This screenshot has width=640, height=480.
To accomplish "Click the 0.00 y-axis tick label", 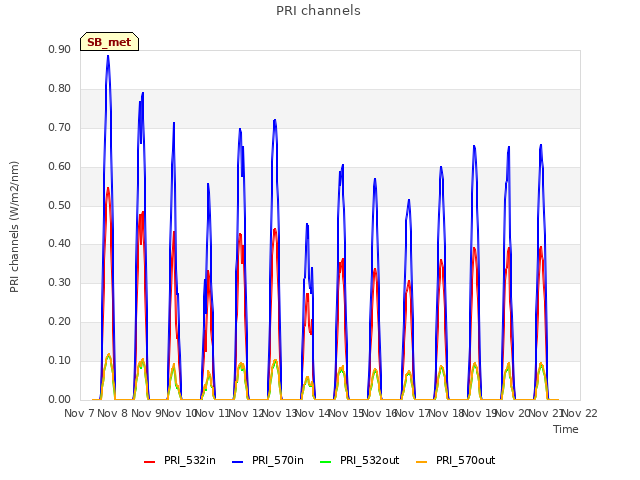I will click(60, 399).
